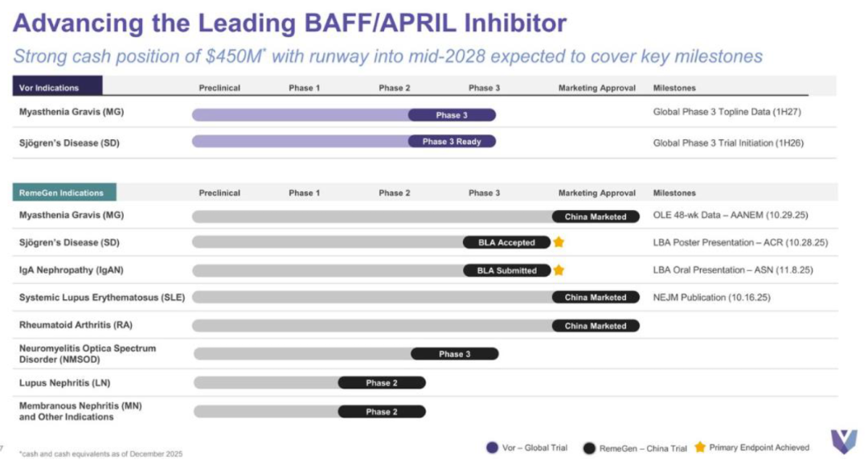Click the BLA Submitted badge for IgA Nephropathy
This screenshot has width=868, height=473.
(x=506, y=270)
